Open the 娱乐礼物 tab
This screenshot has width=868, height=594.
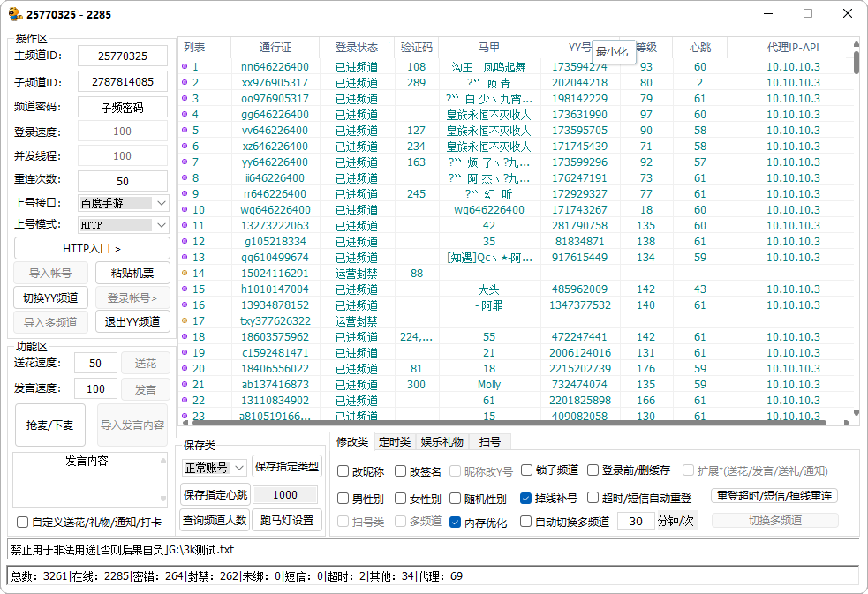pos(442,442)
